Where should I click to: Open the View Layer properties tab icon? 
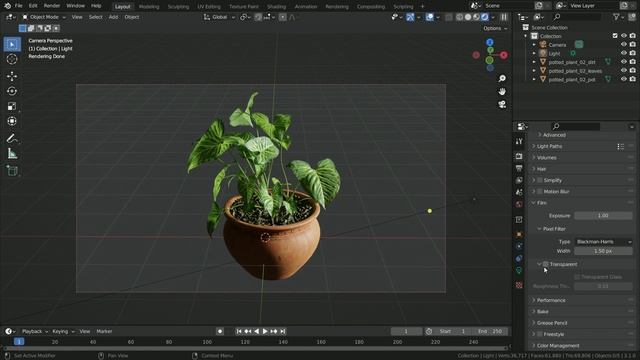point(519,180)
